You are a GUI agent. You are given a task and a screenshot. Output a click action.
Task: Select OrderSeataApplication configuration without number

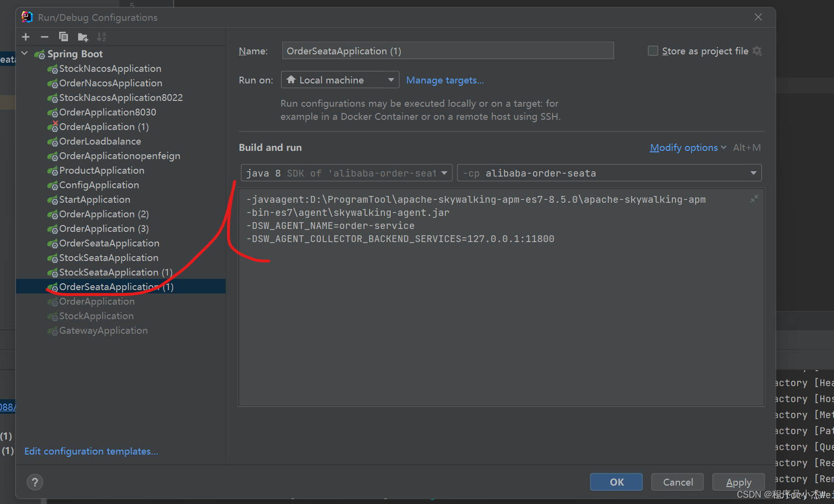coord(109,243)
